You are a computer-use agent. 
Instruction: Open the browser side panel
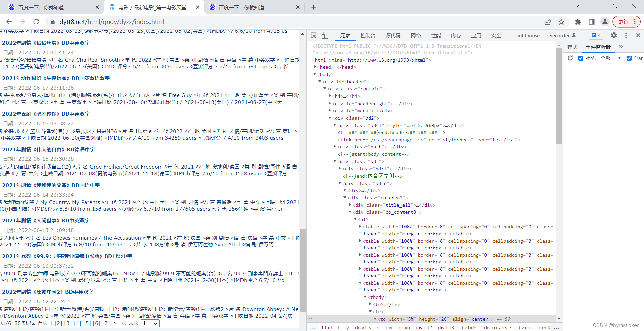(x=591, y=22)
